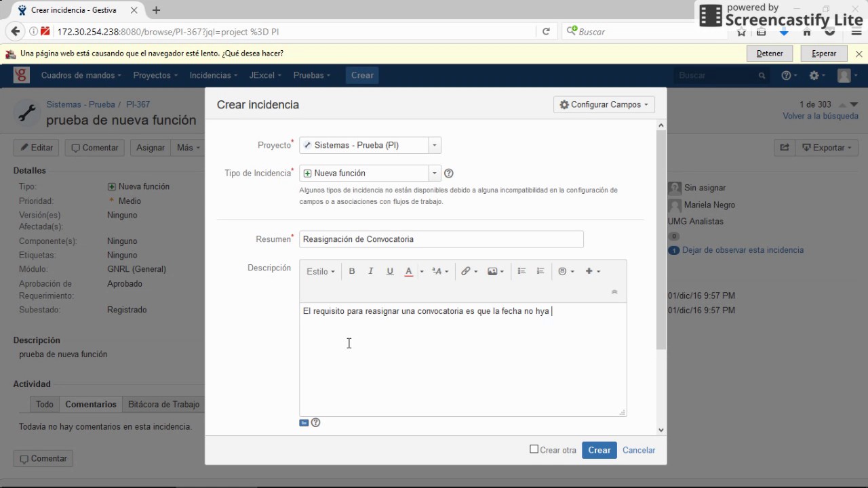Open the JExcel menu
The height and width of the screenshot is (488, 868).
(265, 75)
